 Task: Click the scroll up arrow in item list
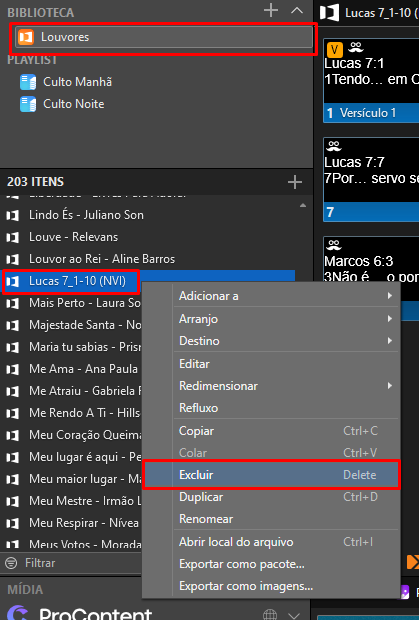303,205
